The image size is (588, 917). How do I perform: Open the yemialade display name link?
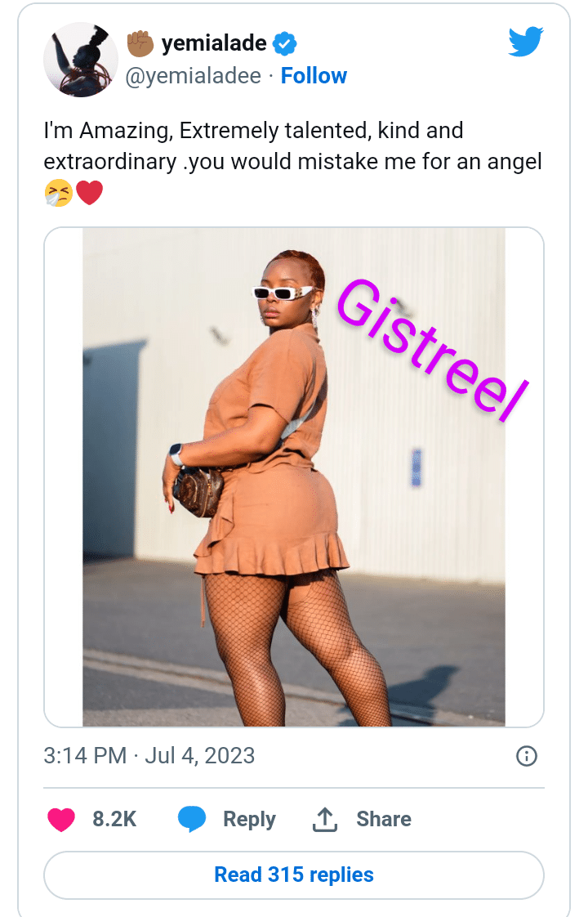[214, 43]
